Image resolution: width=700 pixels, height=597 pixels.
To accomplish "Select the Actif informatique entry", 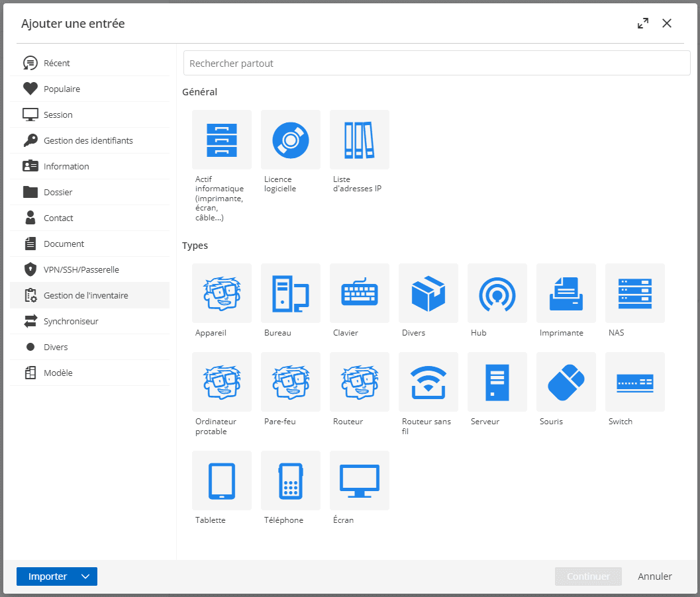I will pos(221,140).
